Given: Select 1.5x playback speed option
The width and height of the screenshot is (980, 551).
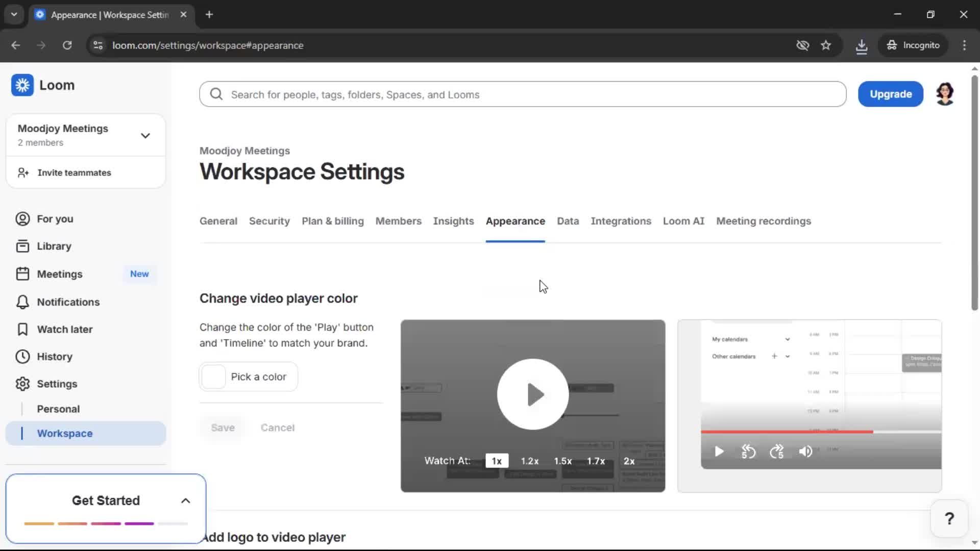Looking at the screenshot, I should [x=562, y=460].
